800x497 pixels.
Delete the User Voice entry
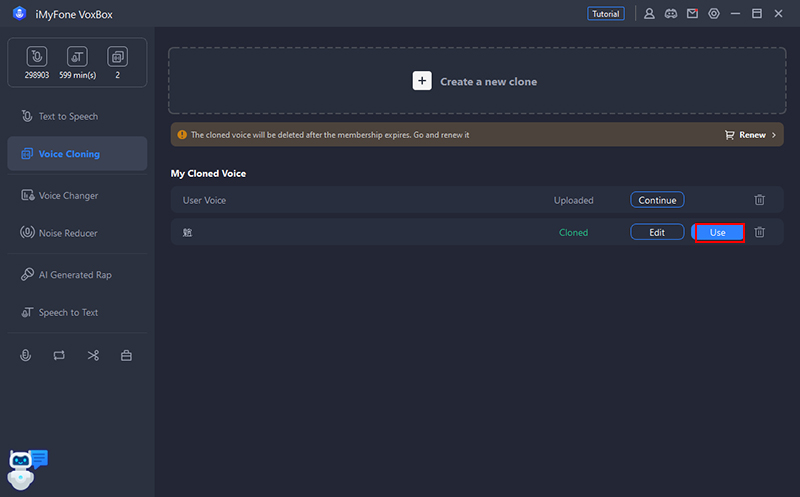coord(760,200)
